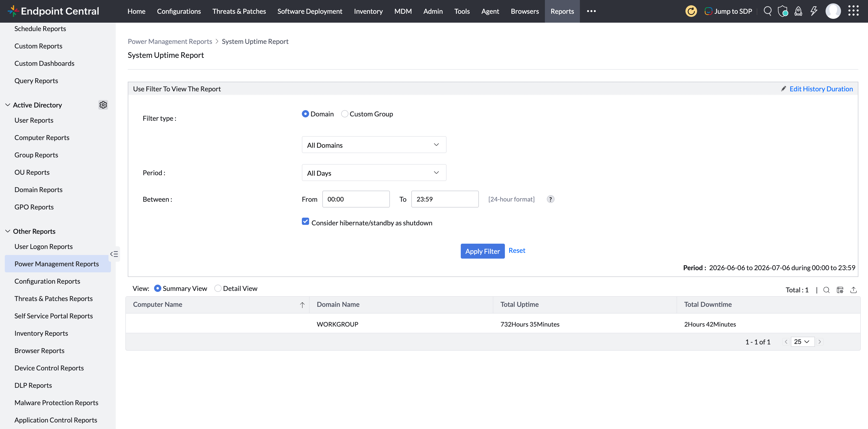Open the MDM tab
This screenshot has height=429, width=868.
(403, 11)
